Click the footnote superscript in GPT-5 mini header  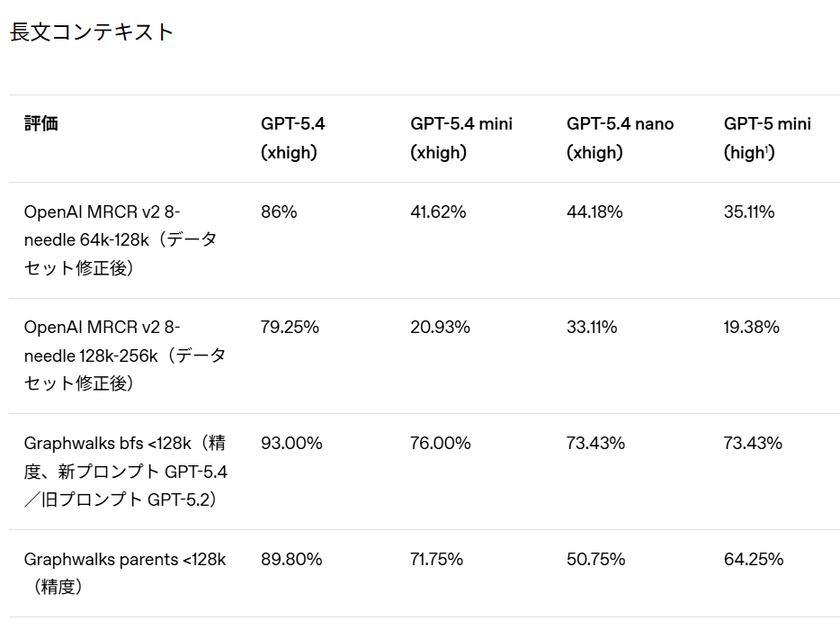click(767, 149)
